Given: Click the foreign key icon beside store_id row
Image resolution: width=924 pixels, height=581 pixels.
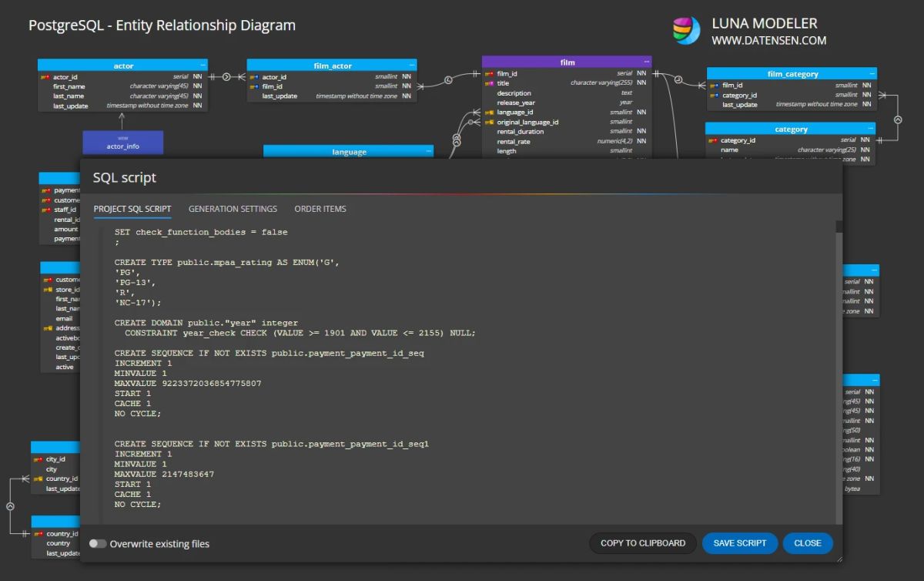Looking at the screenshot, I should click(x=48, y=290).
